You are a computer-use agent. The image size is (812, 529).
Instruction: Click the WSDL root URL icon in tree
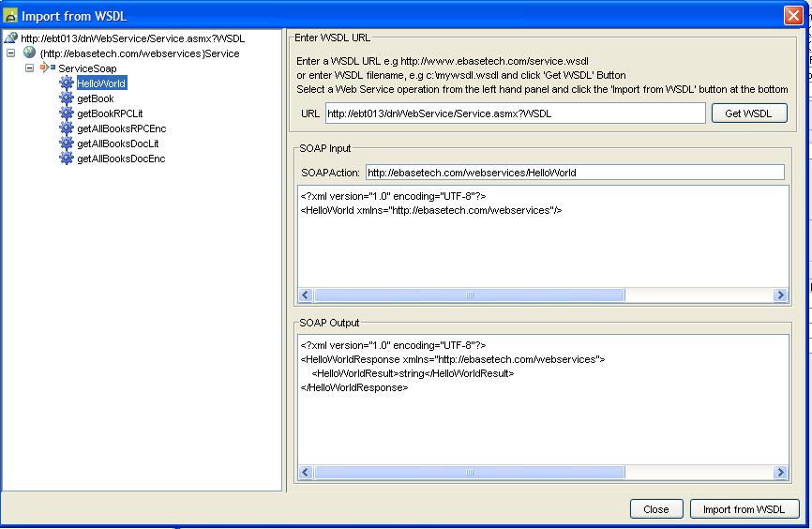tap(11, 38)
